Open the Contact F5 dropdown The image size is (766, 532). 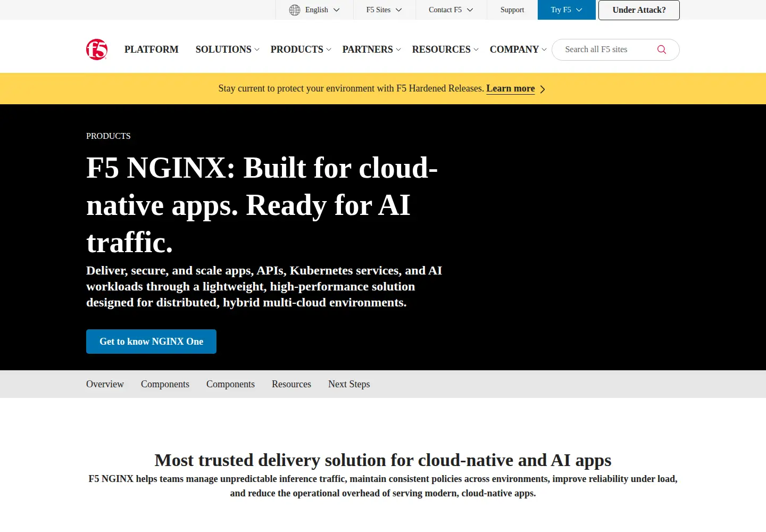451,10
